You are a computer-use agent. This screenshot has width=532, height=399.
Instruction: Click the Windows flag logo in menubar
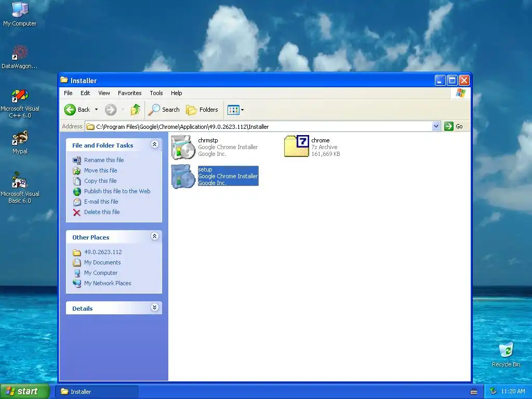pos(461,92)
